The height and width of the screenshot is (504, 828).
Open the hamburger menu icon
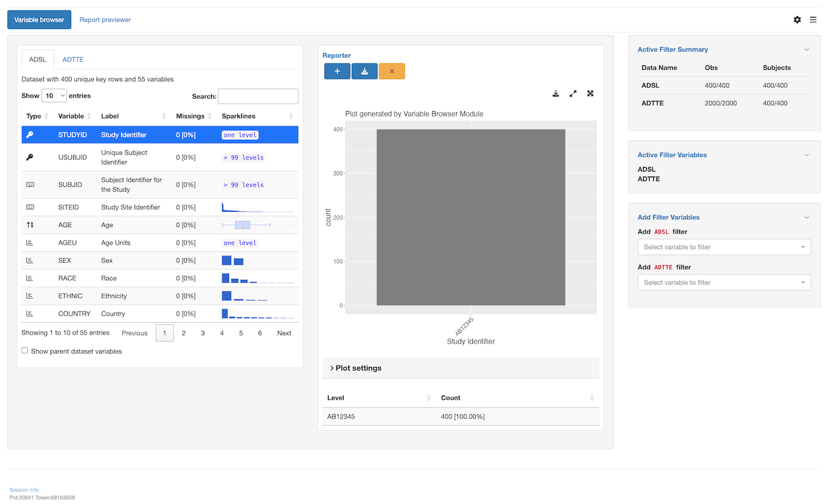813,20
